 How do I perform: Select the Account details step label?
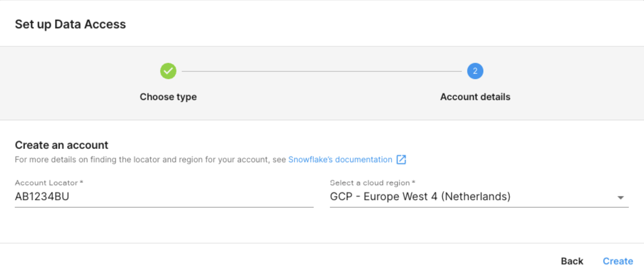[x=475, y=97]
